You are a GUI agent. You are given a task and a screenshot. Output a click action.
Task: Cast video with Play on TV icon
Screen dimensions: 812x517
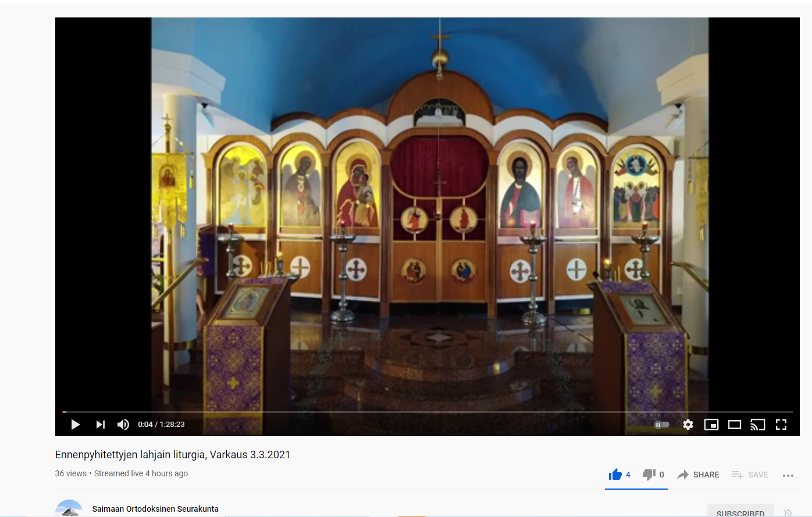[758, 425]
